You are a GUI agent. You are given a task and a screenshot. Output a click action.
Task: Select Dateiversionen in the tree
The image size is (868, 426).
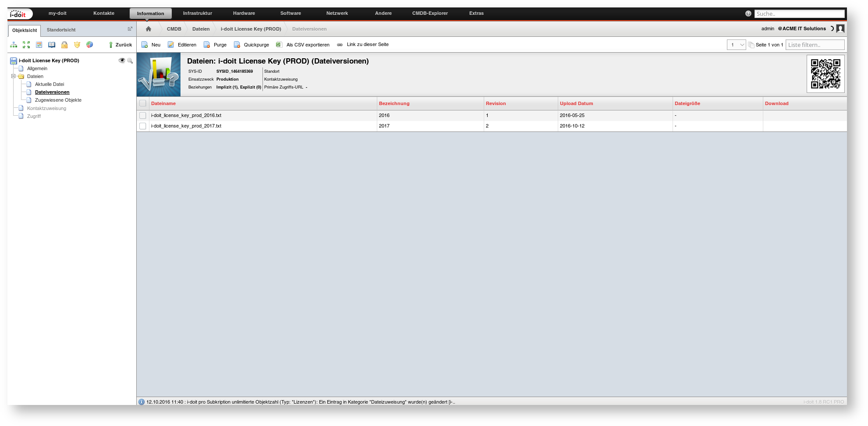pos(52,92)
